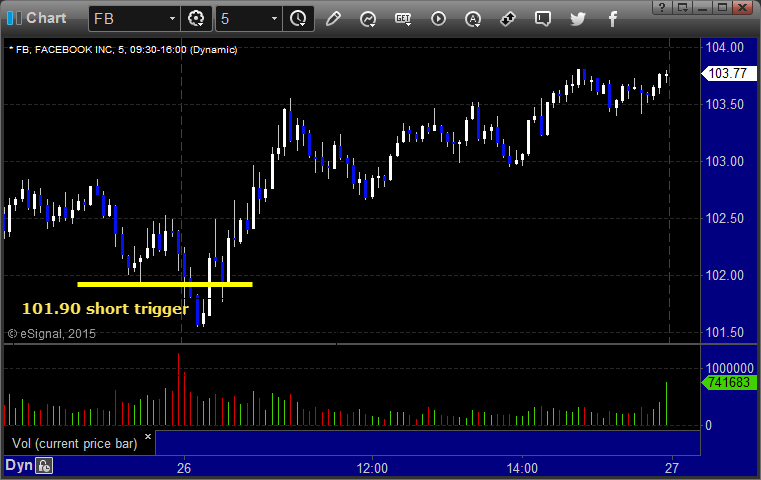This screenshot has height=480, width=761.
Task: Toggle the Dyn dynamic scaling label
Action: [x=18, y=465]
